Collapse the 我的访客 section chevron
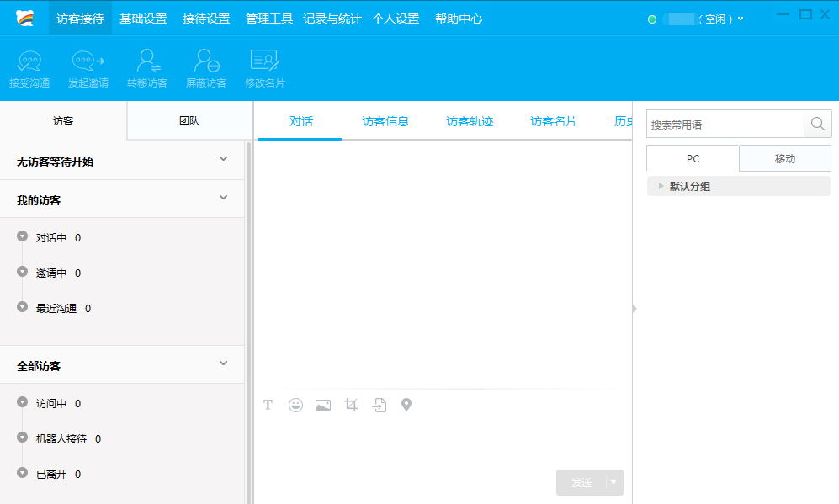The image size is (839, 504). (223, 198)
